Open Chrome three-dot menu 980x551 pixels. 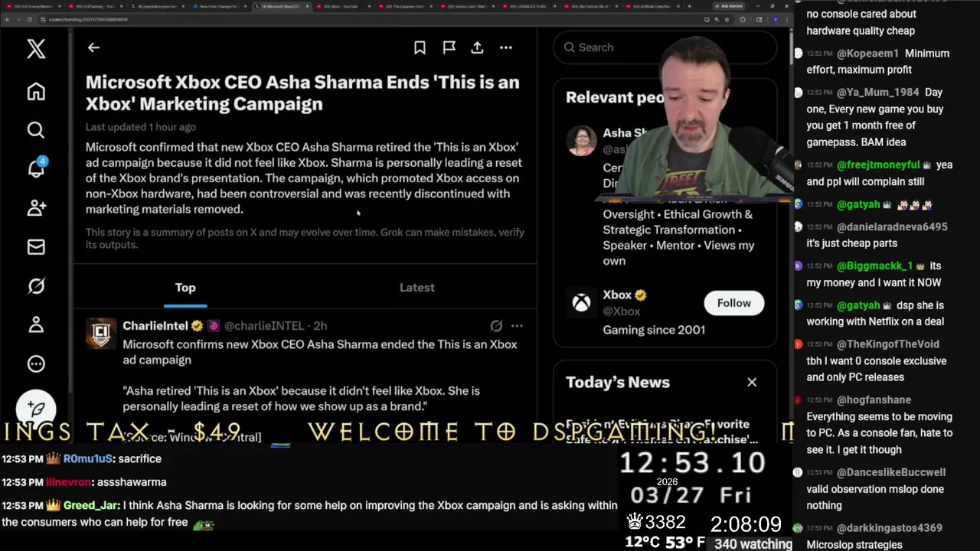coord(789,19)
